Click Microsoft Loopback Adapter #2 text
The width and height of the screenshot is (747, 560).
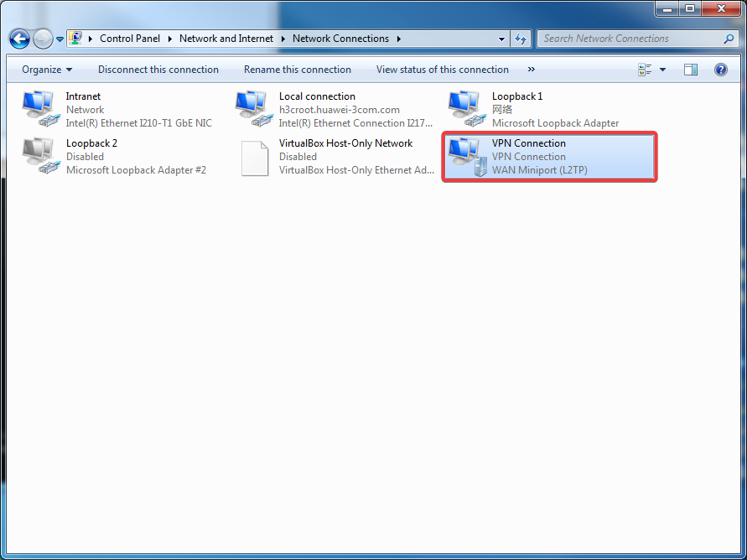pyautogui.click(x=137, y=170)
